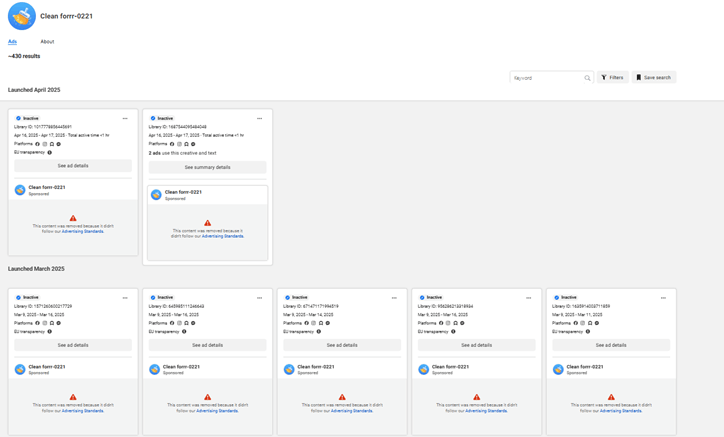724x437 pixels.
Task: Click the Clean forrr-0221 page profile picture
Action: pyautogui.click(x=21, y=16)
